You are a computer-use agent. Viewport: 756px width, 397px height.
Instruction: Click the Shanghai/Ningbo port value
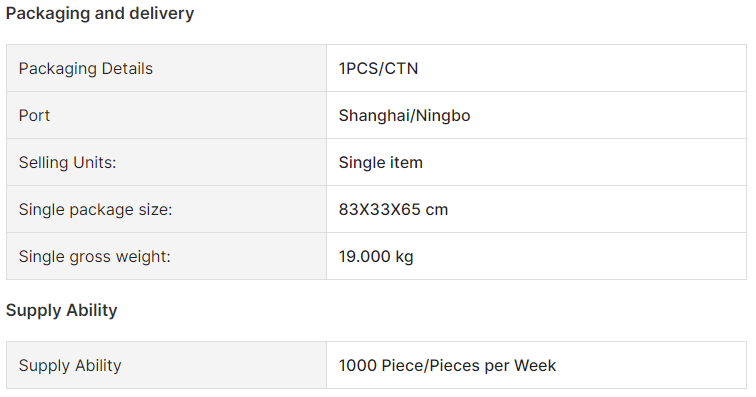pyautogui.click(x=405, y=116)
